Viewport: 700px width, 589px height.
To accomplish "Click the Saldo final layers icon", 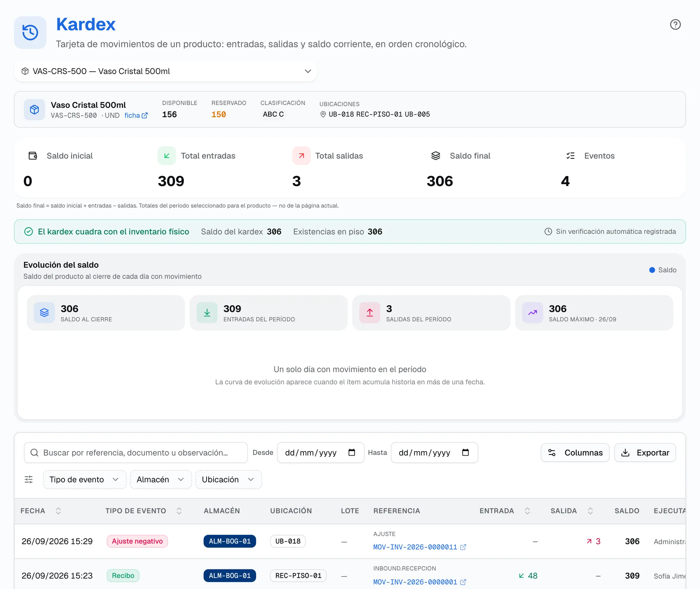I will [436, 156].
